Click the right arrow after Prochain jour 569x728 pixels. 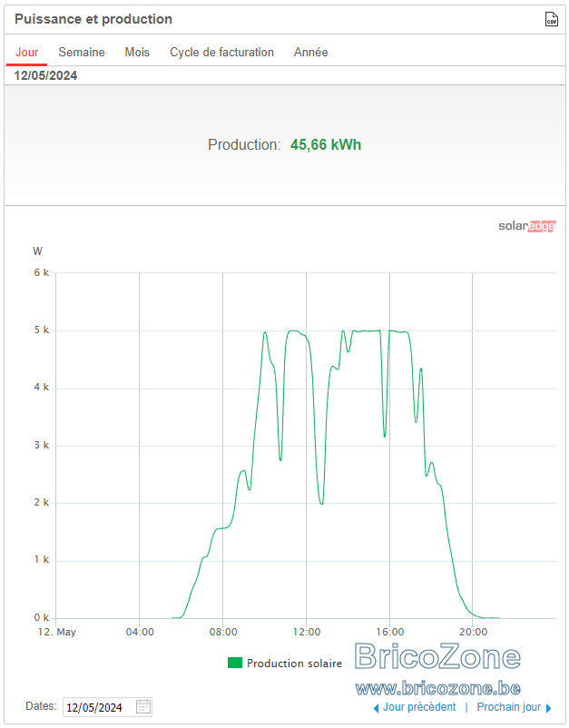click(x=548, y=708)
